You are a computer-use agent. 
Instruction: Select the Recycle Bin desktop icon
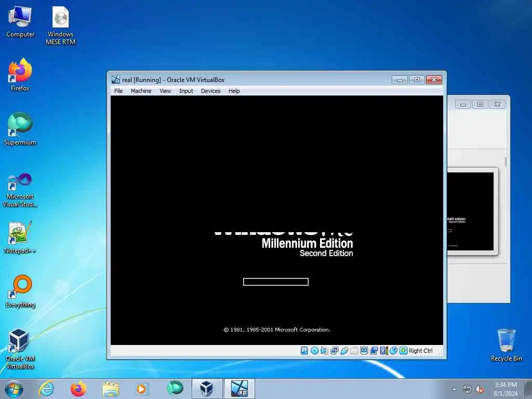click(x=506, y=345)
